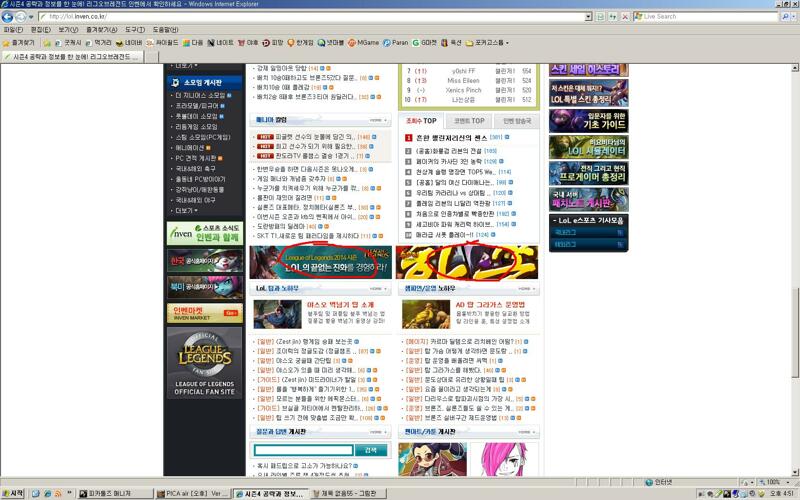Image resolution: width=800 pixels, height=500 pixels.
Task: Open the 소모임 게시판 sidebar header
Action: 204,83
